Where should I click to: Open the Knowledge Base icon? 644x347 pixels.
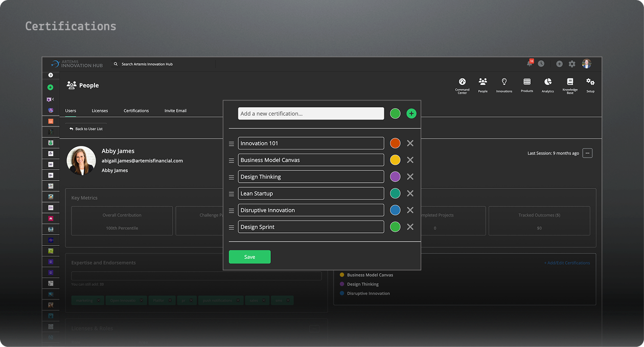(570, 83)
